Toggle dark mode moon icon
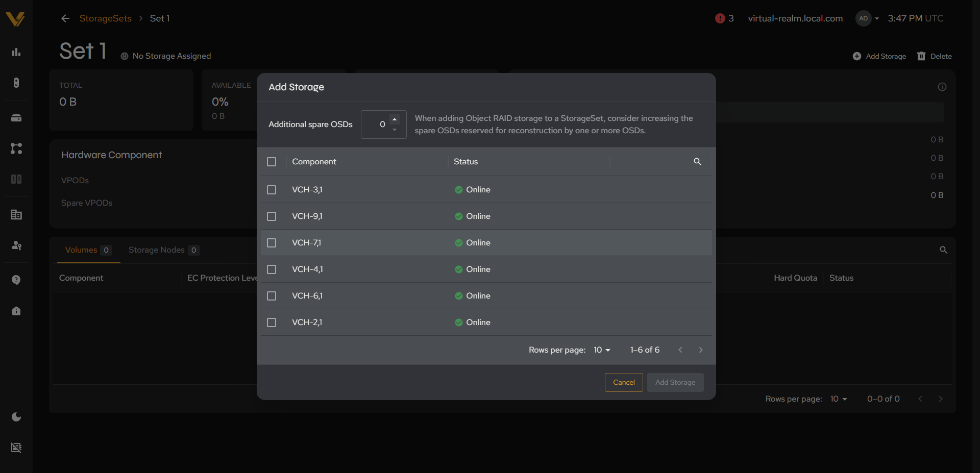980x473 pixels. (16, 417)
